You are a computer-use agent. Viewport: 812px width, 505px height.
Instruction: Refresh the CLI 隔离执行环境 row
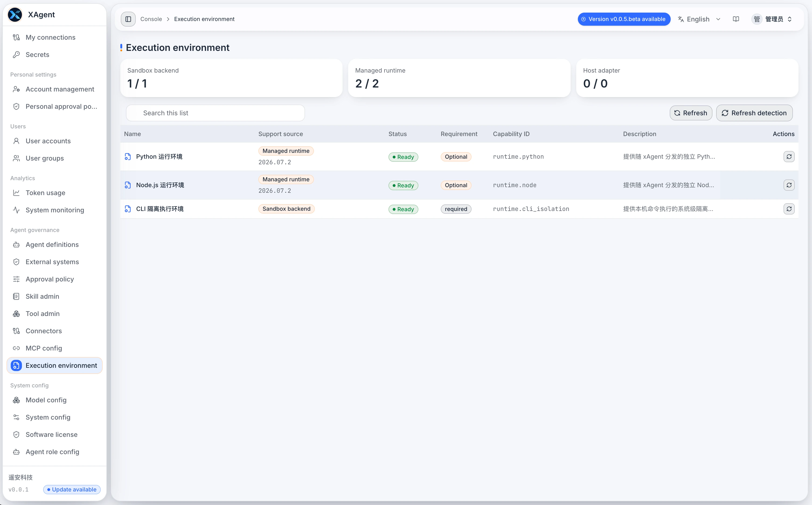point(789,209)
